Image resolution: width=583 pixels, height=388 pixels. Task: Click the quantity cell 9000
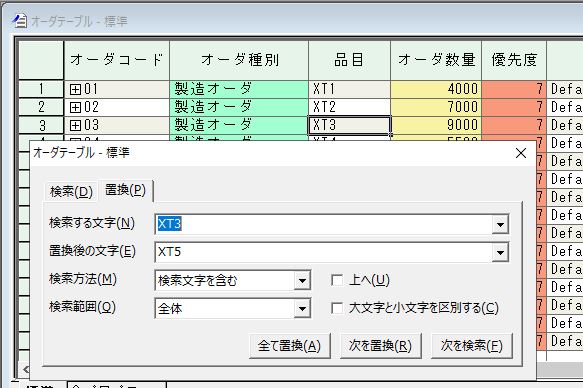coord(436,125)
